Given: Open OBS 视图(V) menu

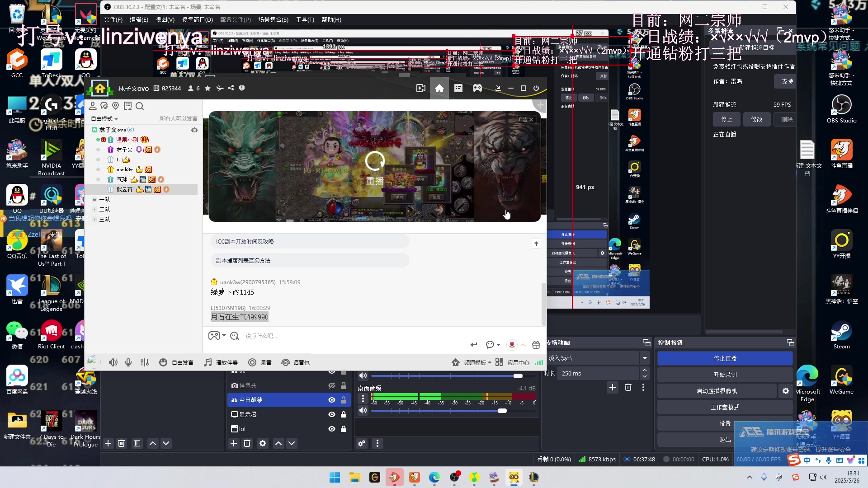Looking at the screenshot, I should pyautogui.click(x=165, y=19).
